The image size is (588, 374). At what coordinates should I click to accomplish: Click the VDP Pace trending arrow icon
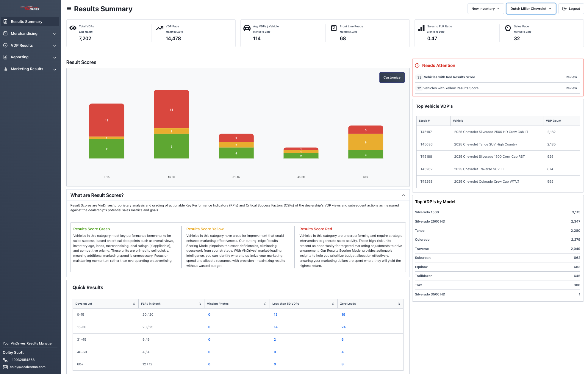pos(160,28)
